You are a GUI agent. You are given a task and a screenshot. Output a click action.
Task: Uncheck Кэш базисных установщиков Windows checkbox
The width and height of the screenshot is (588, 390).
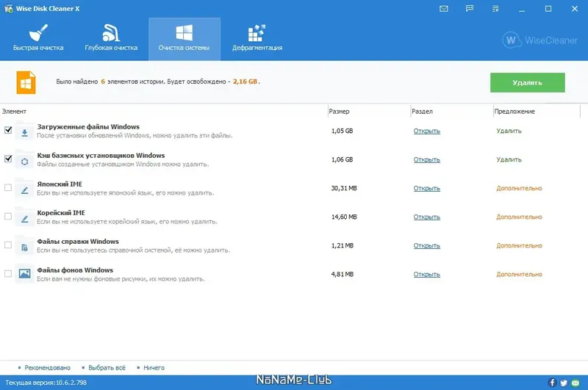tap(8, 159)
